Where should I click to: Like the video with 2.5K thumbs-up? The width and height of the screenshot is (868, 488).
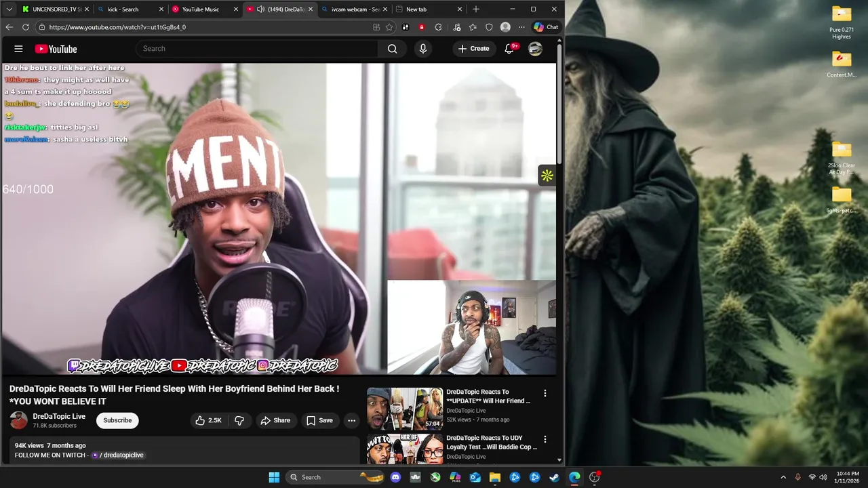point(208,420)
